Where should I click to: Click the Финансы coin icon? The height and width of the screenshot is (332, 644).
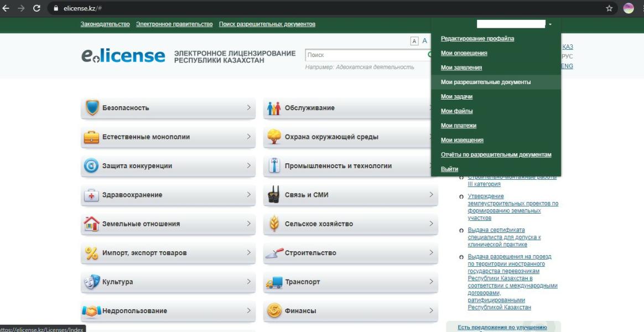click(274, 310)
